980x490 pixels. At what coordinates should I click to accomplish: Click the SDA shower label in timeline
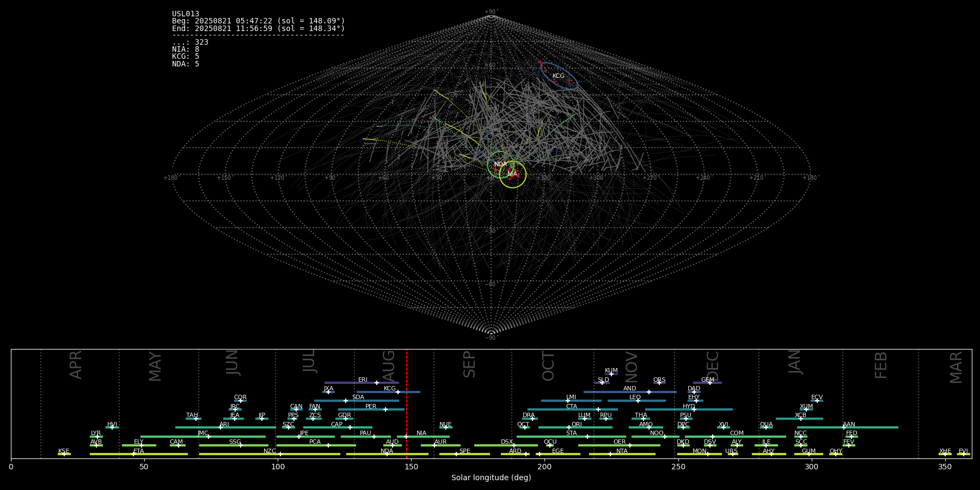[358, 397]
